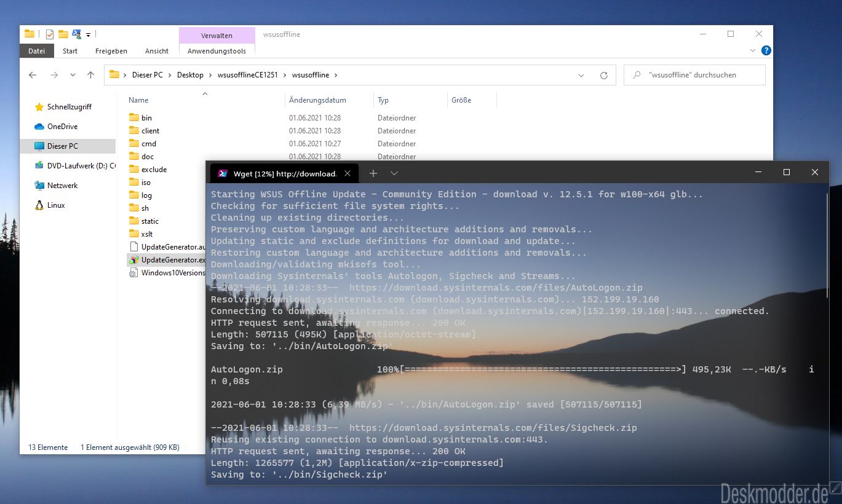Open recent locations dropdown arrow

pos(73,75)
